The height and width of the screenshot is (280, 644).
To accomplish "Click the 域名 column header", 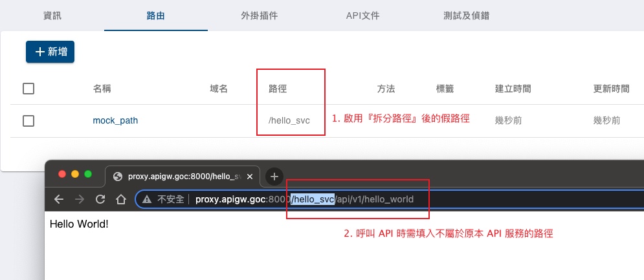I will tap(219, 89).
